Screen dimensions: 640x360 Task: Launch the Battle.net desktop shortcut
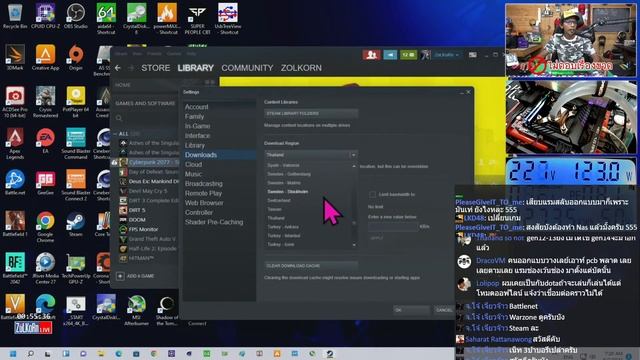click(15, 182)
